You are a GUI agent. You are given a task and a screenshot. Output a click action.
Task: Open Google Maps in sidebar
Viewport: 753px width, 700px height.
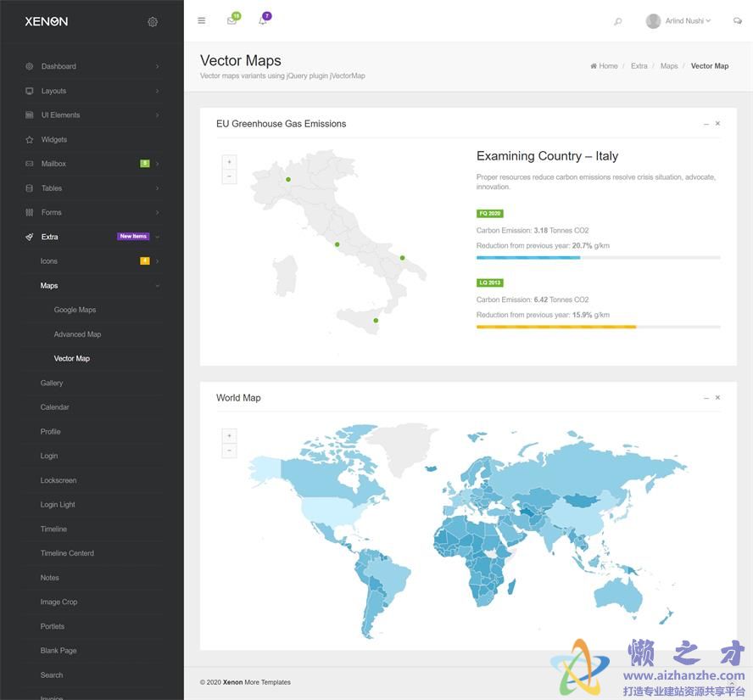point(75,310)
